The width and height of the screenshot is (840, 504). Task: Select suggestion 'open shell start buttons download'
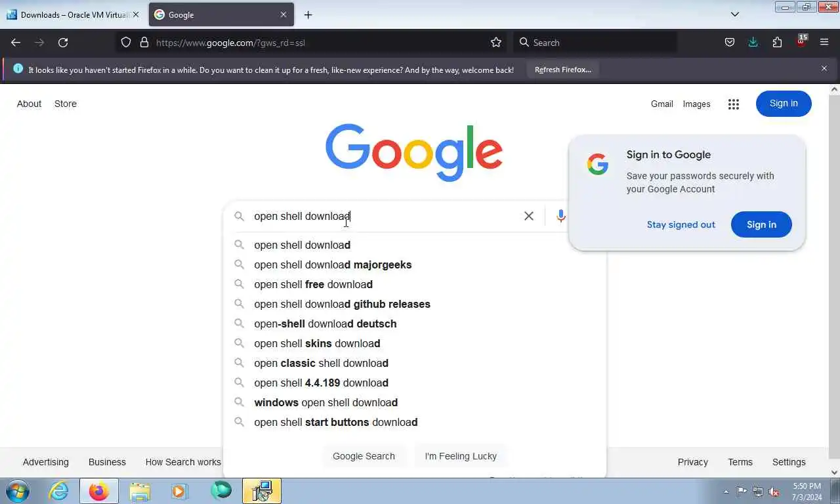(x=415, y=422)
